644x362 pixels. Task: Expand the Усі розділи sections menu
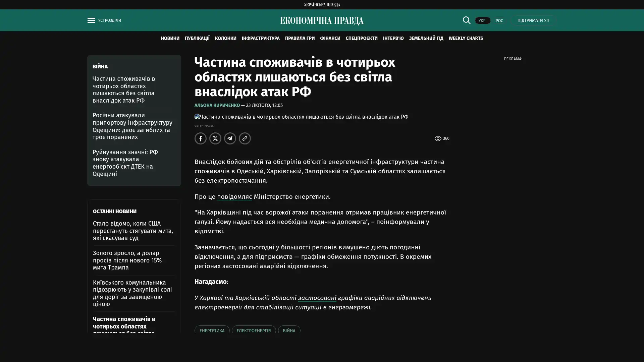point(109,20)
